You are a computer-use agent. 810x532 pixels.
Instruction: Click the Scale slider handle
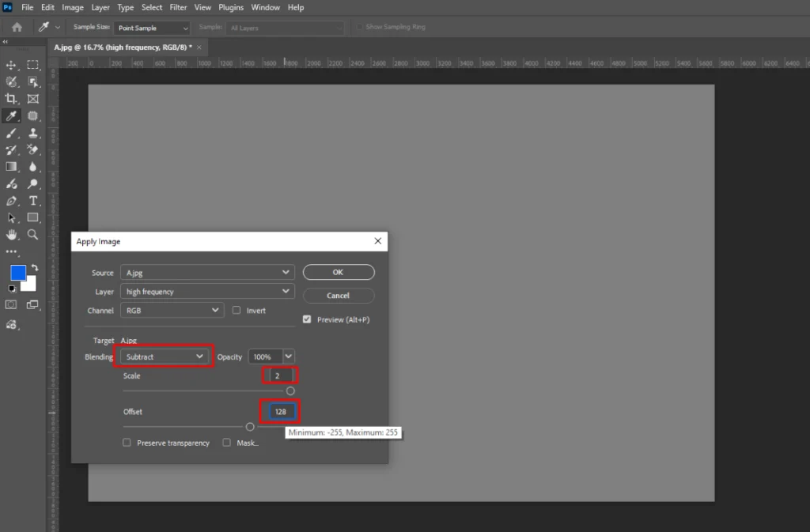click(x=290, y=391)
